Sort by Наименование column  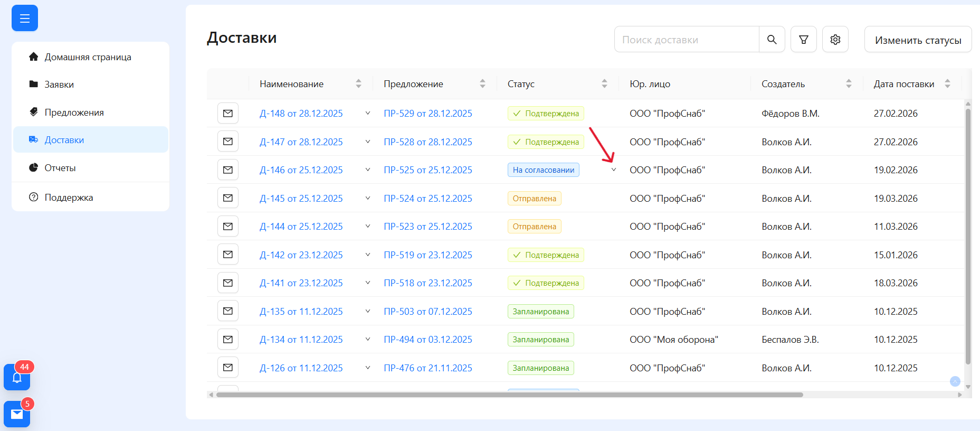point(358,84)
